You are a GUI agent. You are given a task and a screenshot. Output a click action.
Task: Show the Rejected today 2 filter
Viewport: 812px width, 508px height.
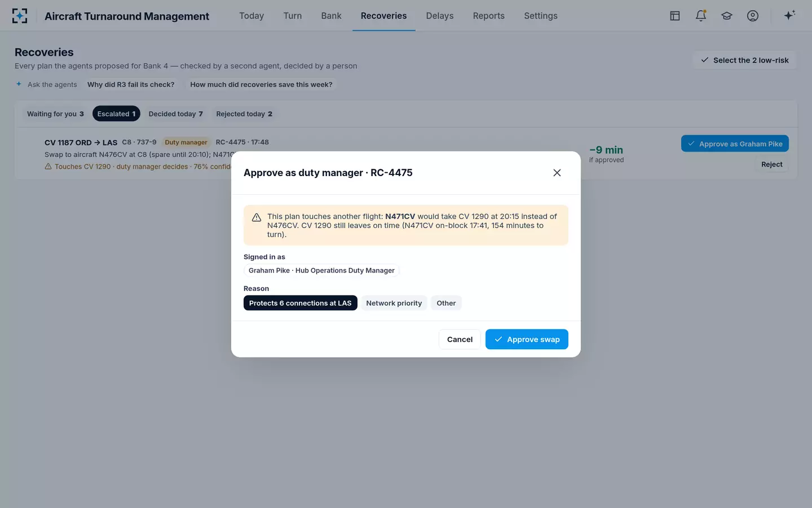pos(244,113)
